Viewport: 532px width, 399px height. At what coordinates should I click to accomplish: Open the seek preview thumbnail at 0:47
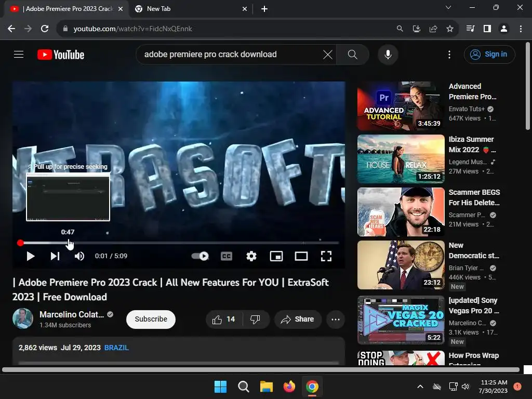68,197
